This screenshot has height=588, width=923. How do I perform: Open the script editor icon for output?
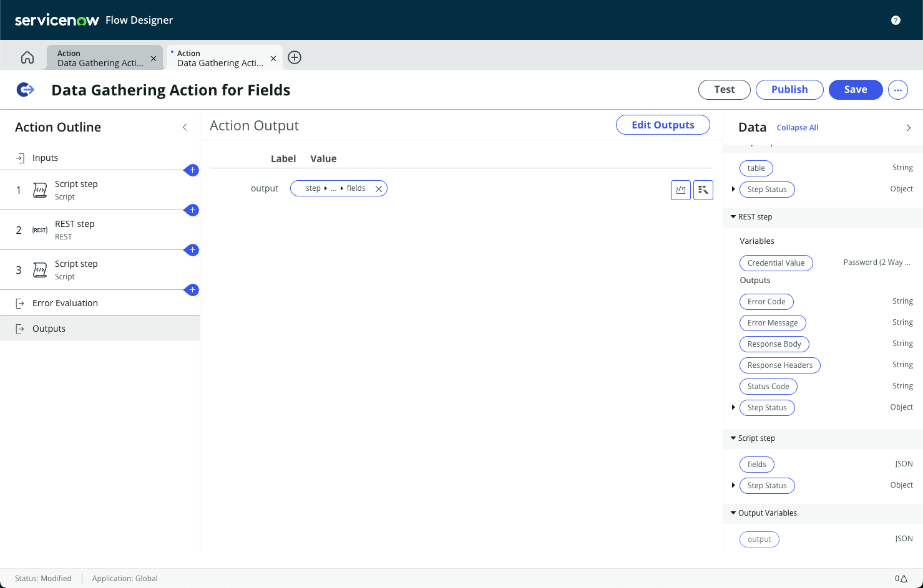tap(681, 190)
